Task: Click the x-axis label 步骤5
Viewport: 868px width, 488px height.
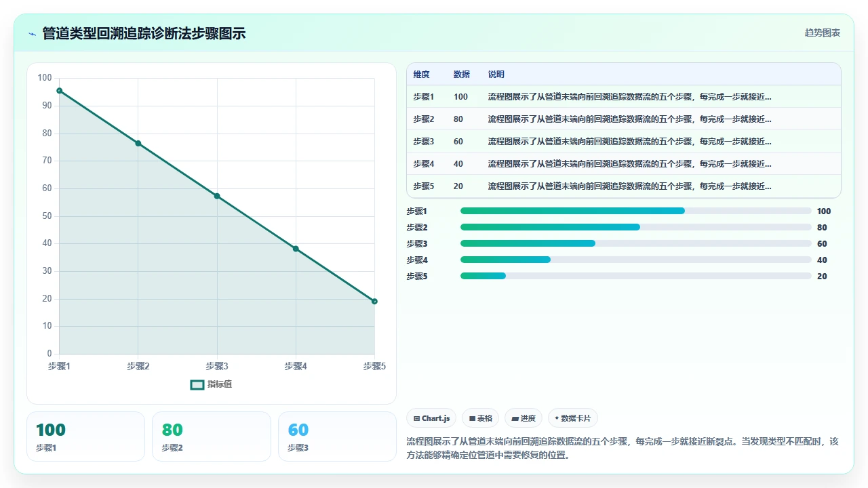Action: tap(374, 367)
